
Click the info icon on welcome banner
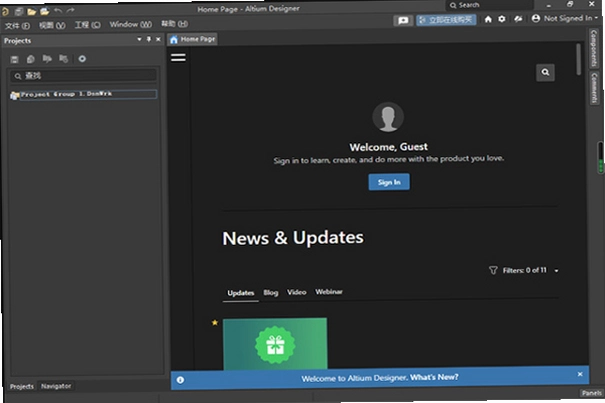point(180,380)
